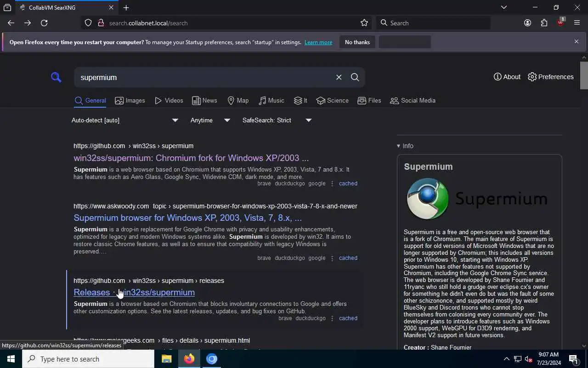The height and width of the screenshot is (368, 588).
Task: Switch to the Files tab
Action: 369,100
